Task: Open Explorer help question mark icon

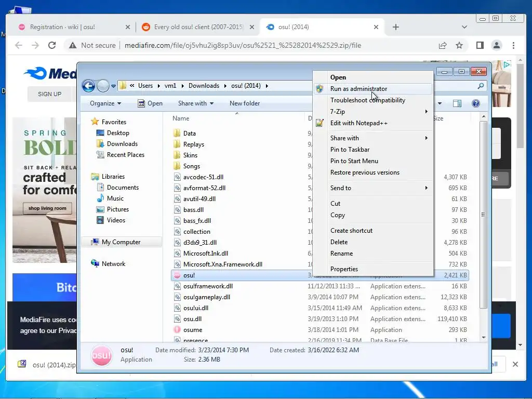Action: [476, 103]
